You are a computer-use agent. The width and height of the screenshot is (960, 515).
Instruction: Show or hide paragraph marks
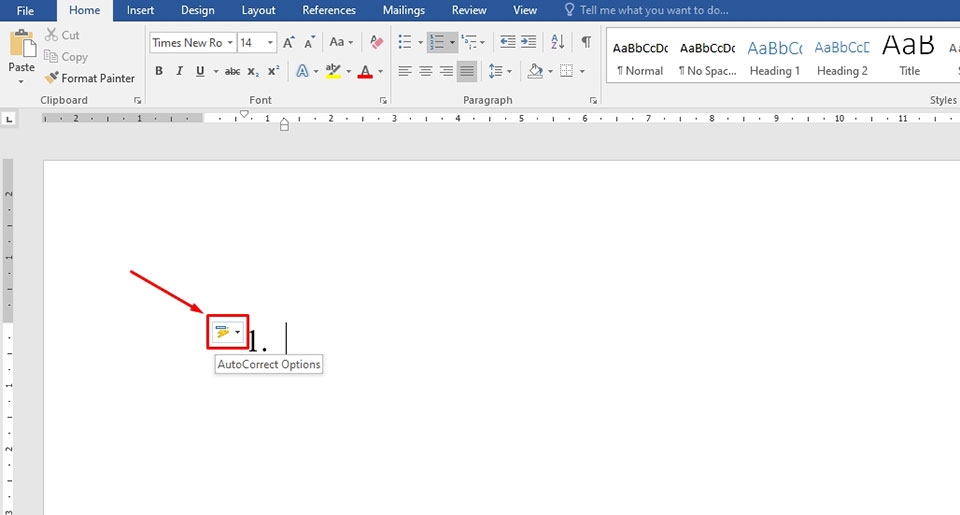pos(586,42)
